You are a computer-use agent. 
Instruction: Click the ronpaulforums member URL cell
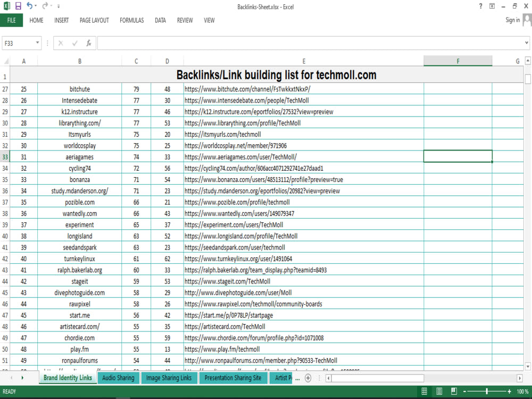click(x=304, y=361)
